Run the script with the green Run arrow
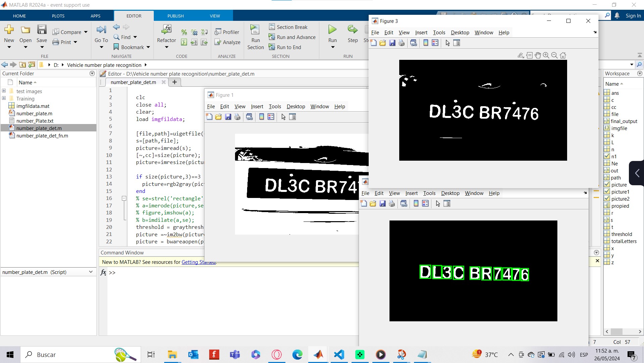The width and height of the screenshot is (644, 363). coord(332,30)
